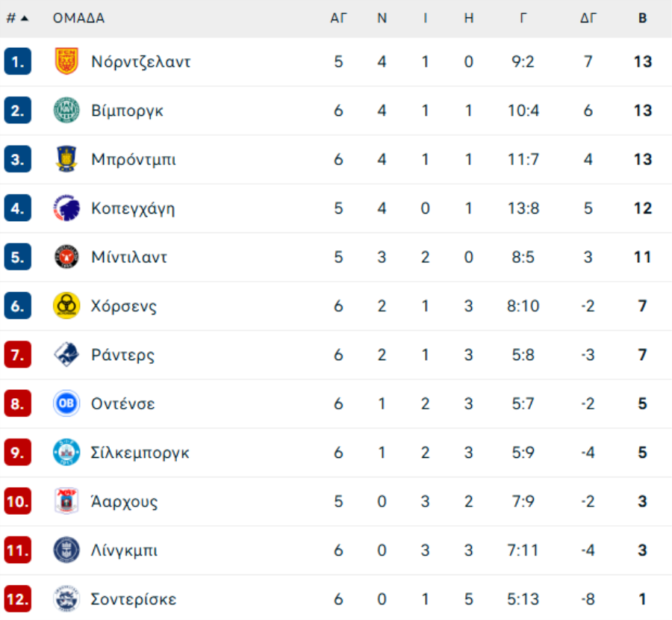Open the Μπρόντμπι team logo
This screenshot has width=672, height=620.
tap(66, 159)
